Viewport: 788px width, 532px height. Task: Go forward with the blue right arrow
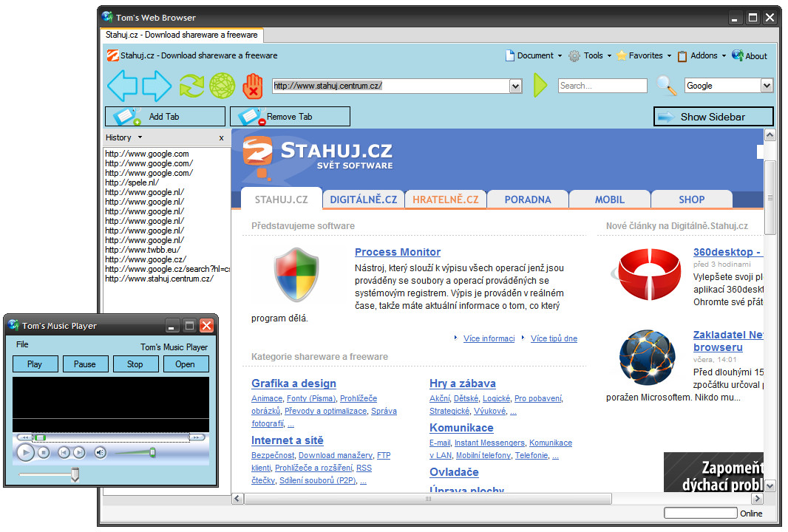[157, 86]
